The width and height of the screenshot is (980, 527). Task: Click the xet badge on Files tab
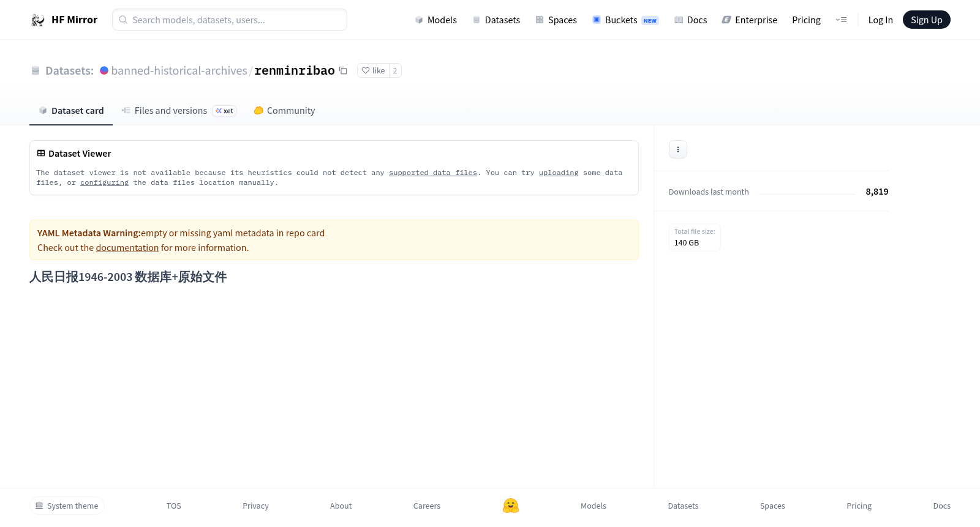(224, 111)
